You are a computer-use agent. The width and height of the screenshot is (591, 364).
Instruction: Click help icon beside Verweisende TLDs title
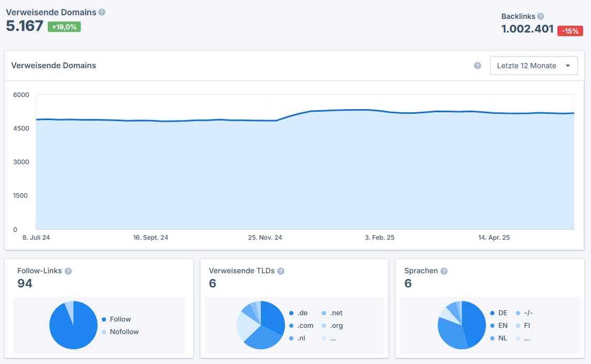281,271
